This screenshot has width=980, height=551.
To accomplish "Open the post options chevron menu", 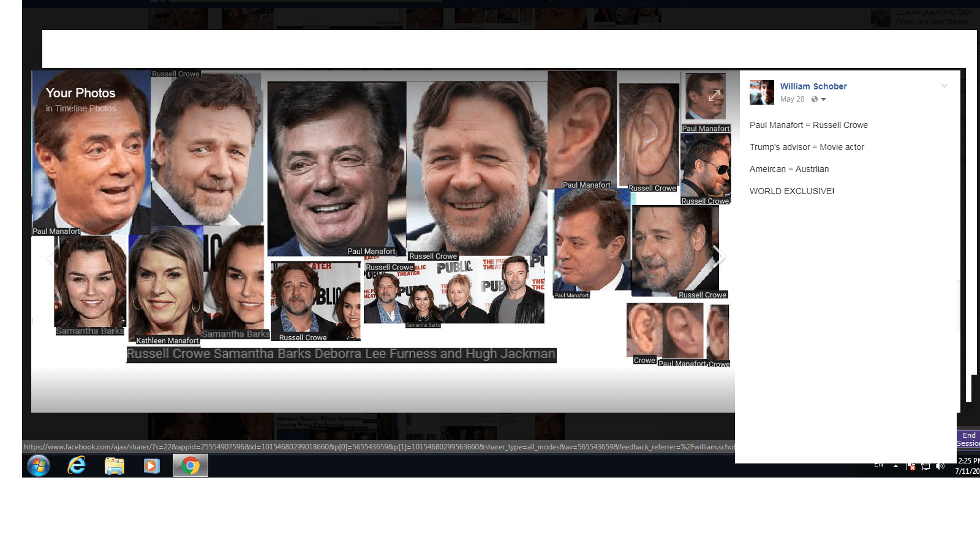I will [x=944, y=86].
